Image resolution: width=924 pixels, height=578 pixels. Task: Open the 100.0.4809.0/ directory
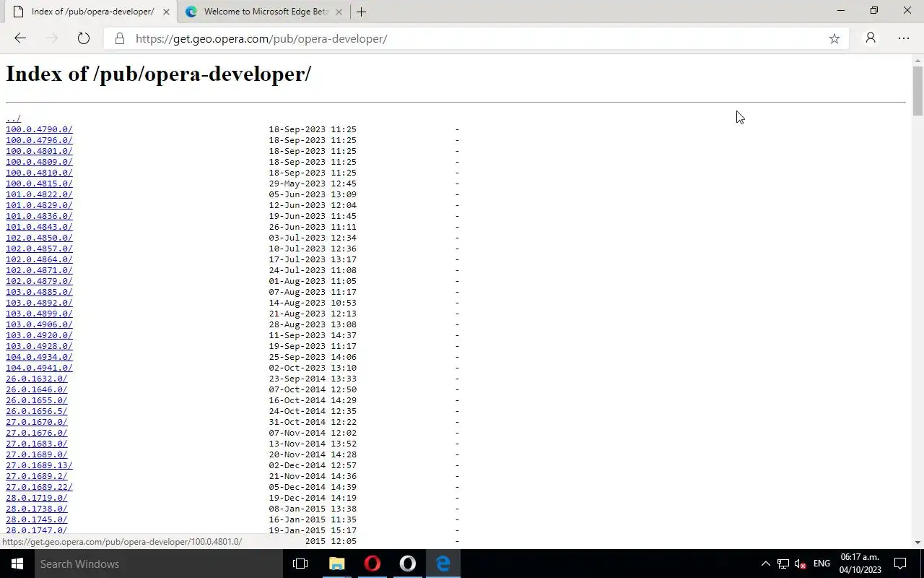coord(39,162)
